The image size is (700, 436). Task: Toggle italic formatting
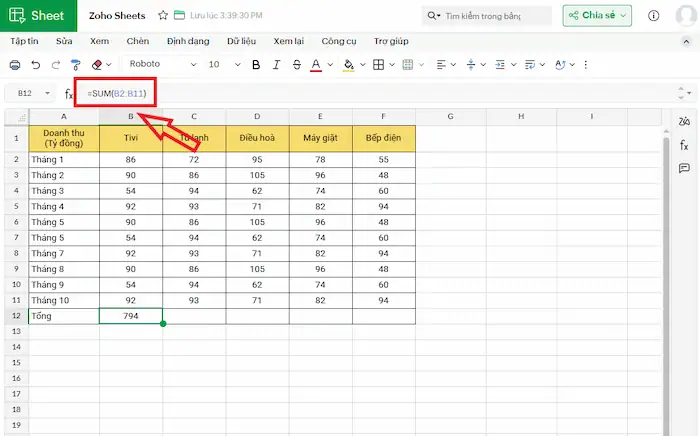pos(276,65)
